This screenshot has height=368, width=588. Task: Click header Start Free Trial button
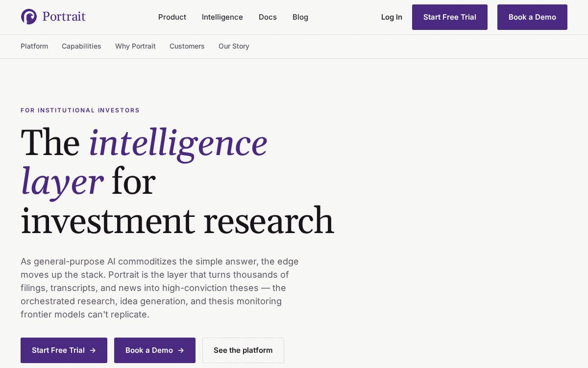tap(450, 17)
